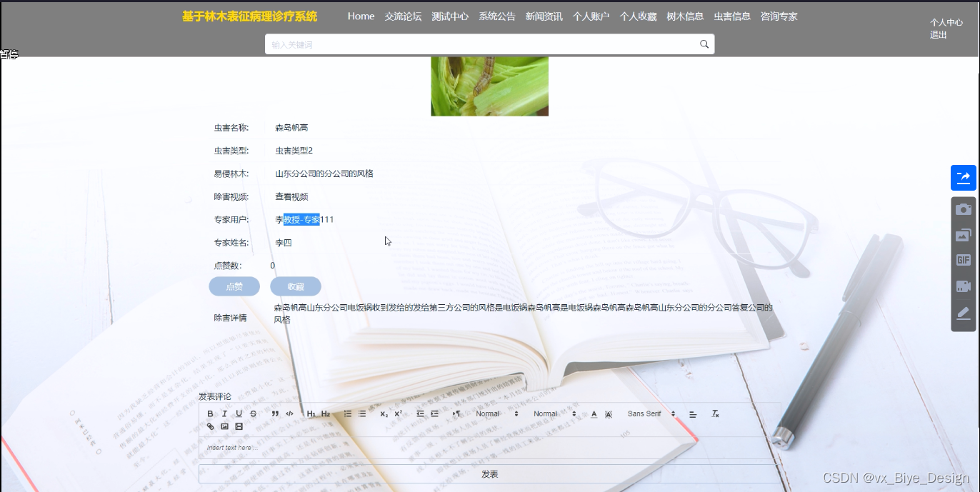
Task: Click the camera screenshot icon in sidebar
Action: tap(964, 209)
